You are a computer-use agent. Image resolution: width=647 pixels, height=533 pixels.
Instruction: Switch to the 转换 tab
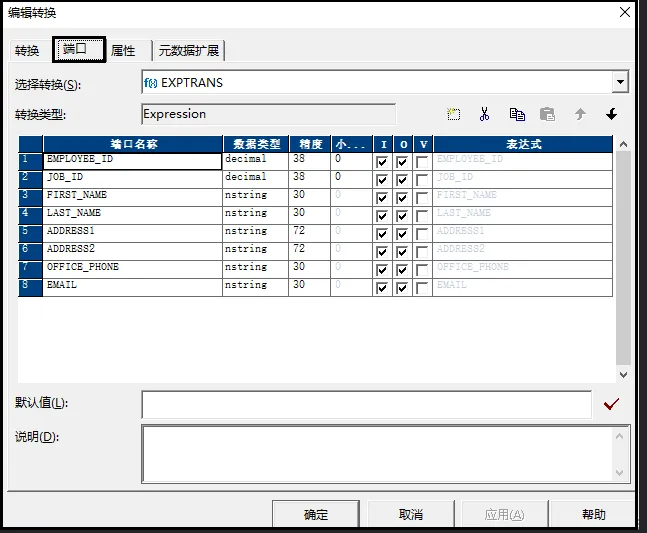click(x=27, y=51)
